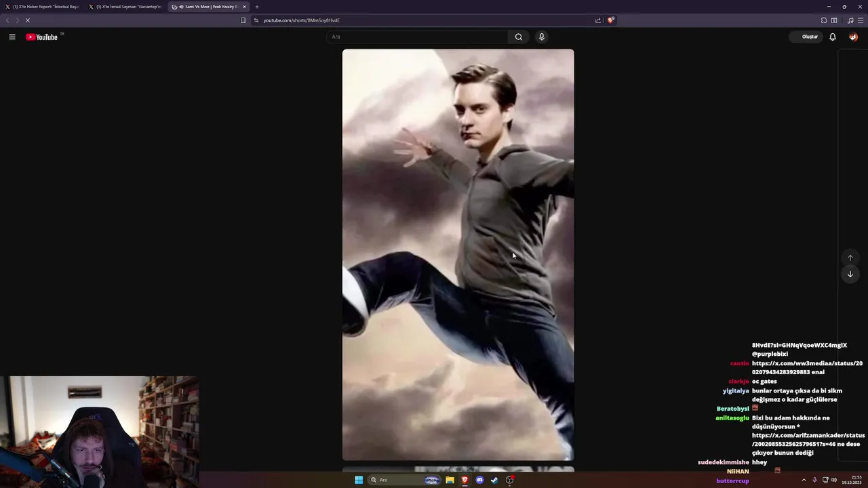Open a new browser tab
Viewport: 868px width, 488px height.
click(257, 7)
